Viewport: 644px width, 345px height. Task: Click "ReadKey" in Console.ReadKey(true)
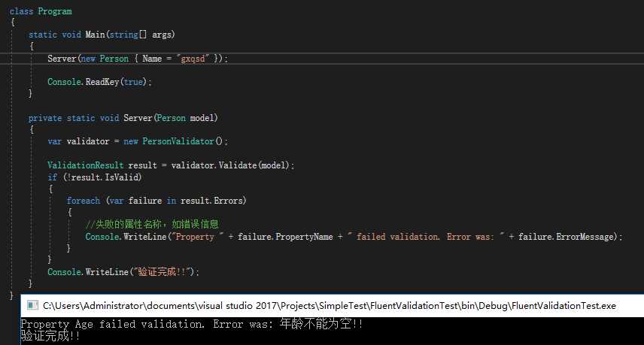tap(102, 82)
